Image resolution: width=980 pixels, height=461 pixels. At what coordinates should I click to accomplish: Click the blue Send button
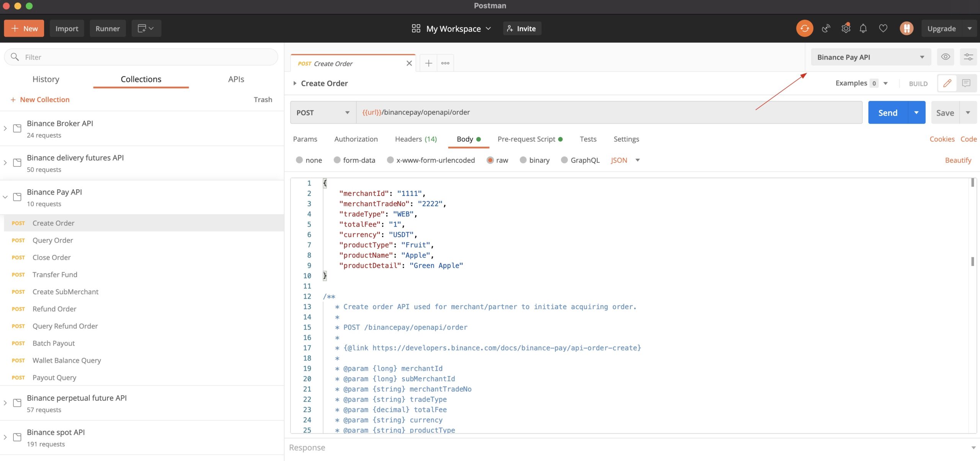(887, 112)
